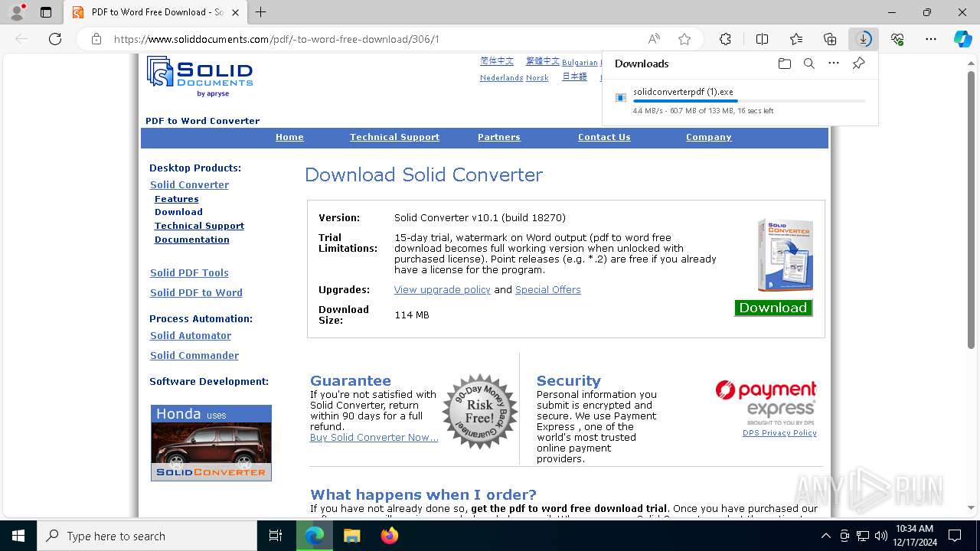Open the Windows Start menu

(x=18, y=536)
